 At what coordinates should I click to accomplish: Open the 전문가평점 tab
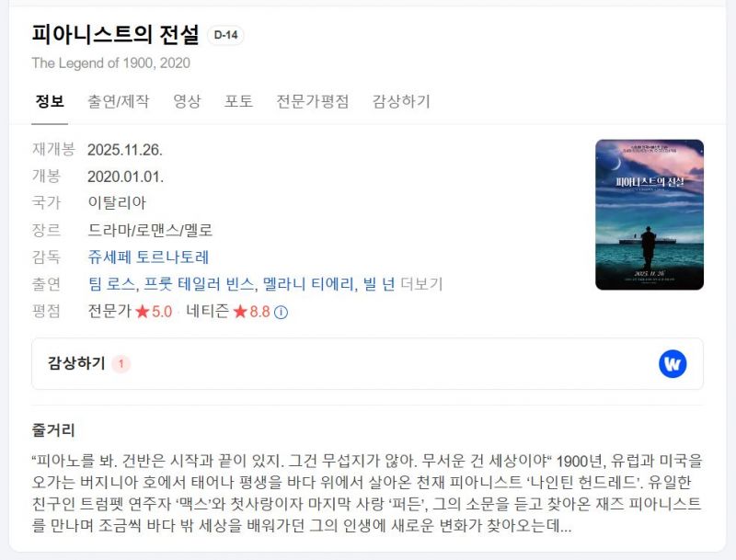click(x=313, y=101)
